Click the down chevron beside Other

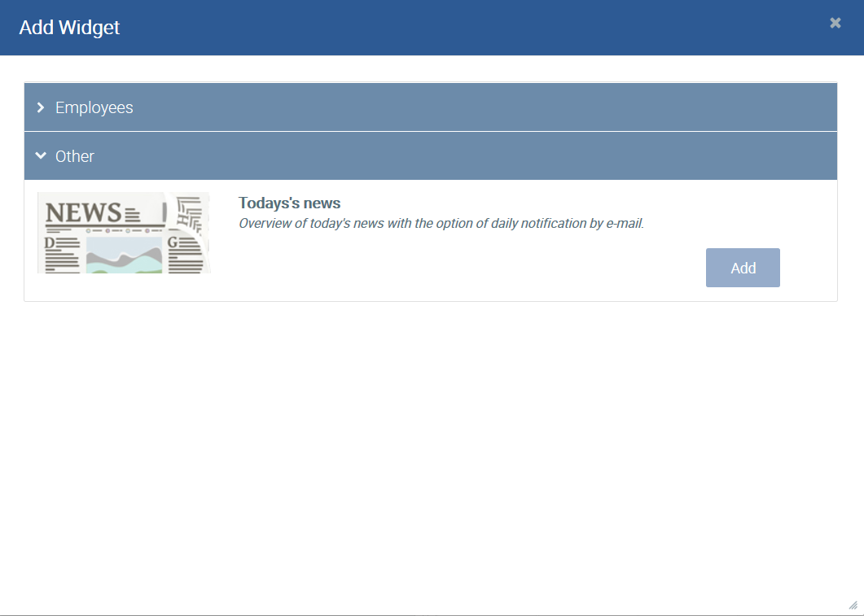41,156
